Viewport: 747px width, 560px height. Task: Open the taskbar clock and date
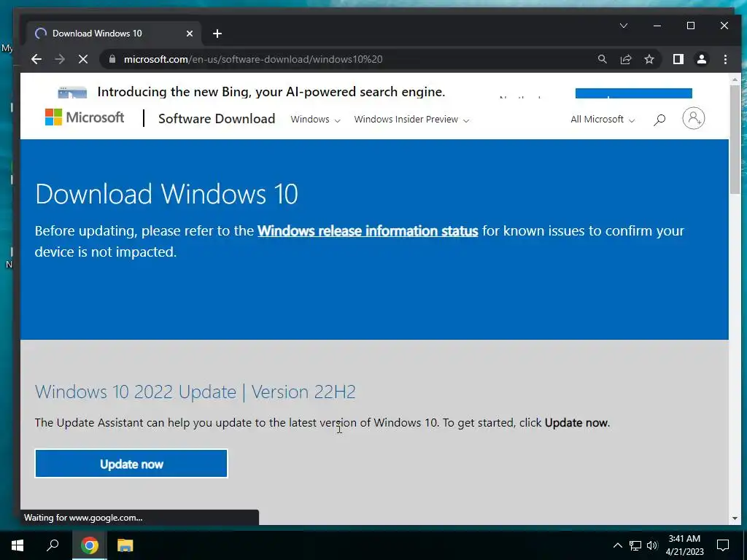[684, 545]
